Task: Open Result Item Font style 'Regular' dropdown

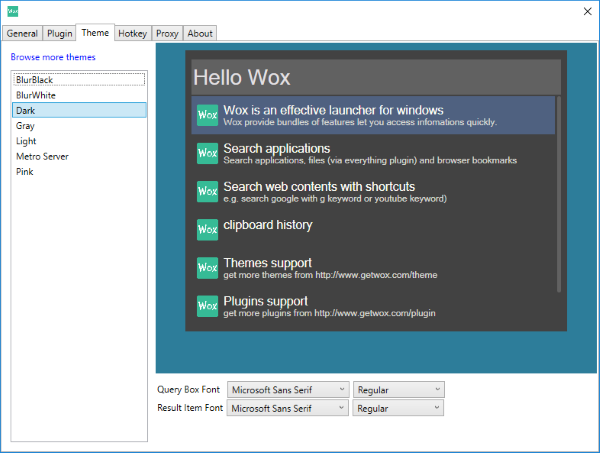Action: point(398,408)
